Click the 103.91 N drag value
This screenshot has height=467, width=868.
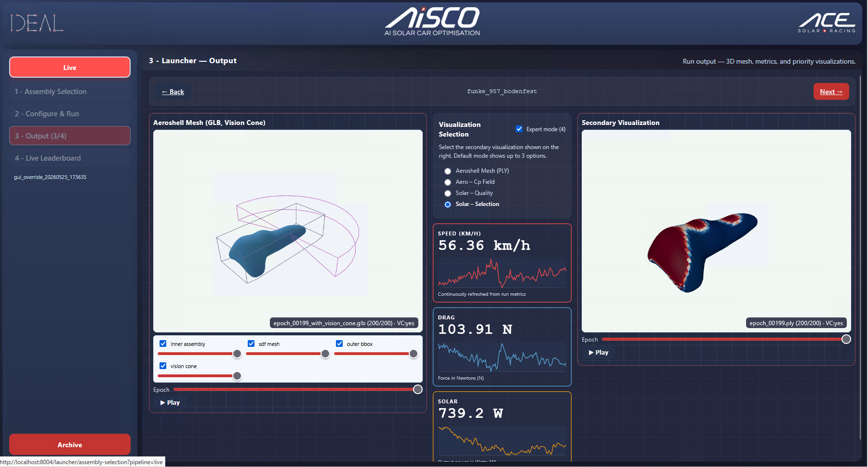pyautogui.click(x=475, y=330)
